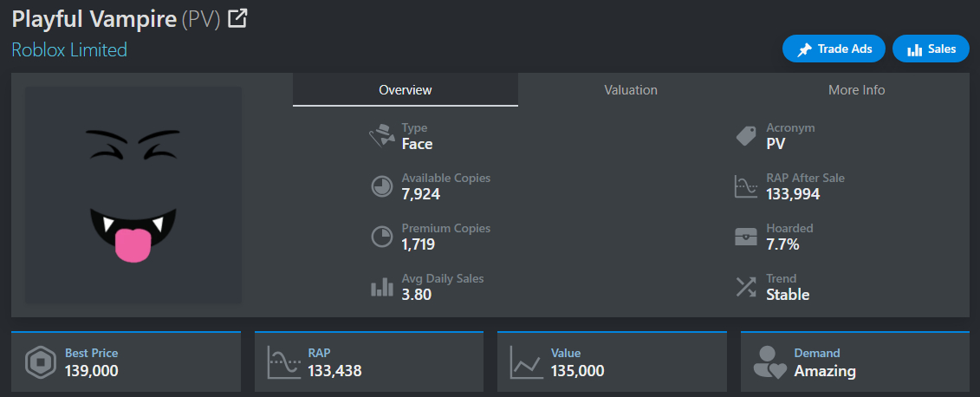Viewport: 980px width, 397px height.
Task: Click the Avg Daily Sales bar icon
Action: (382, 287)
